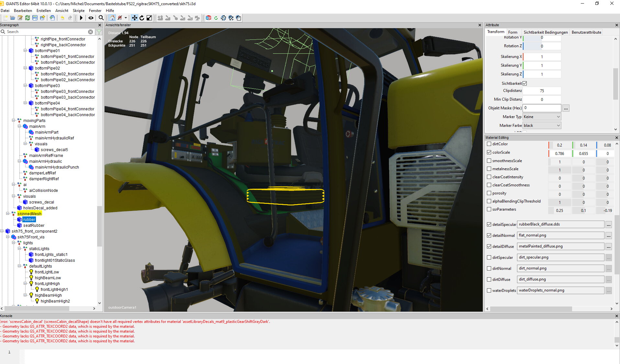Select the holesDecal_added tree item
The width and height of the screenshot is (620, 364).
[x=40, y=208]
